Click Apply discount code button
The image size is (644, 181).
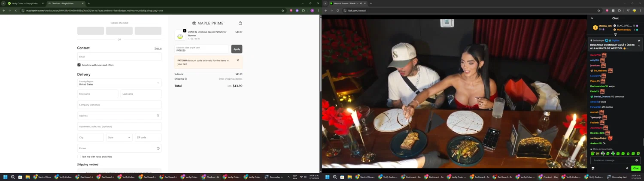pyautogui.click(x=237, y=49)
